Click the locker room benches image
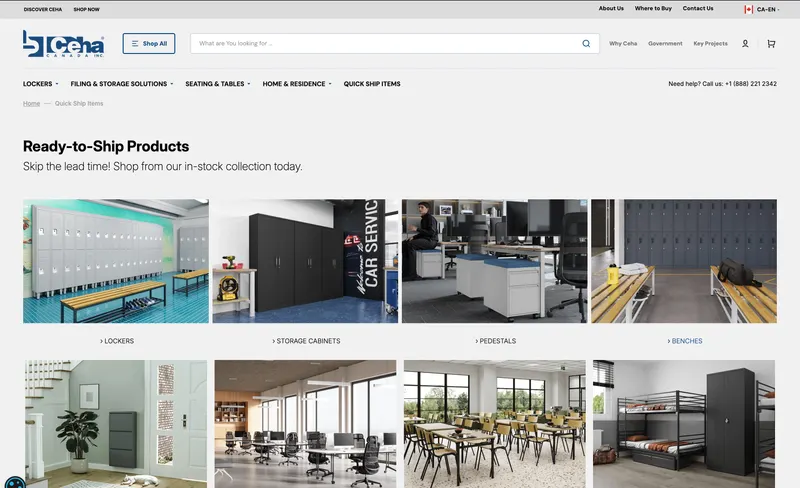800x488 pixels. click(684, 261)
